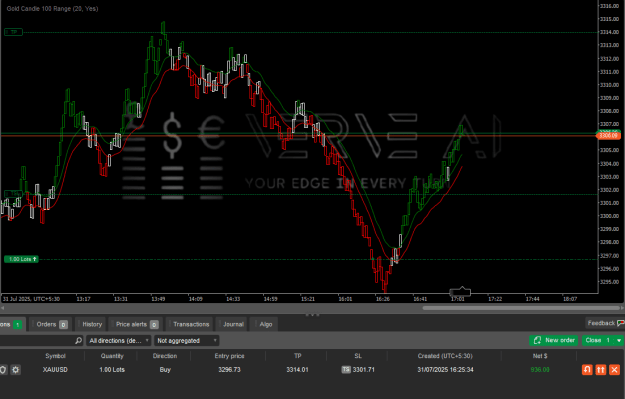The height and width of the screenshot is (399, 625).
Task: Close the XAUUSD position with the X icon
Action: (615, 370)
